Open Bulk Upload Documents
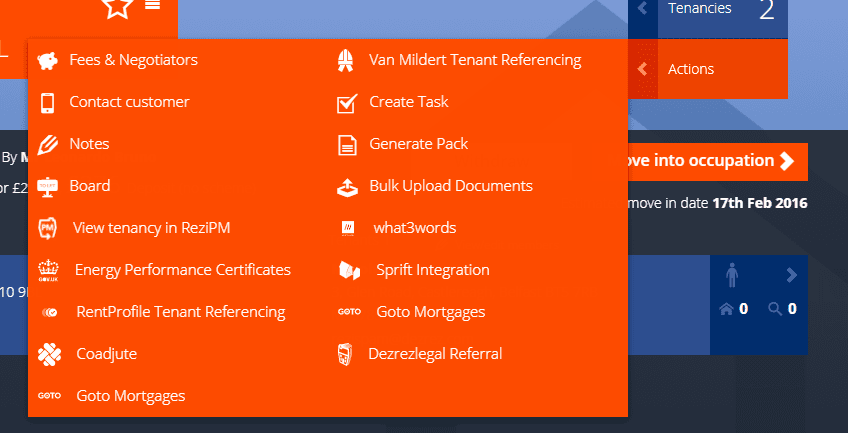The height and width of the screenshot is (433, 848). (x=451, y=186)
